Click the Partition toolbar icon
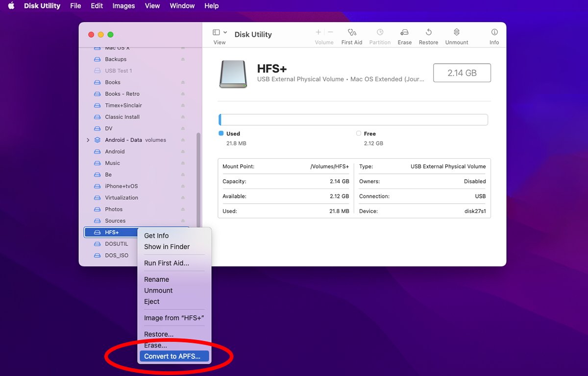Screen dimensions: 588x376 [x=380, y=33]
